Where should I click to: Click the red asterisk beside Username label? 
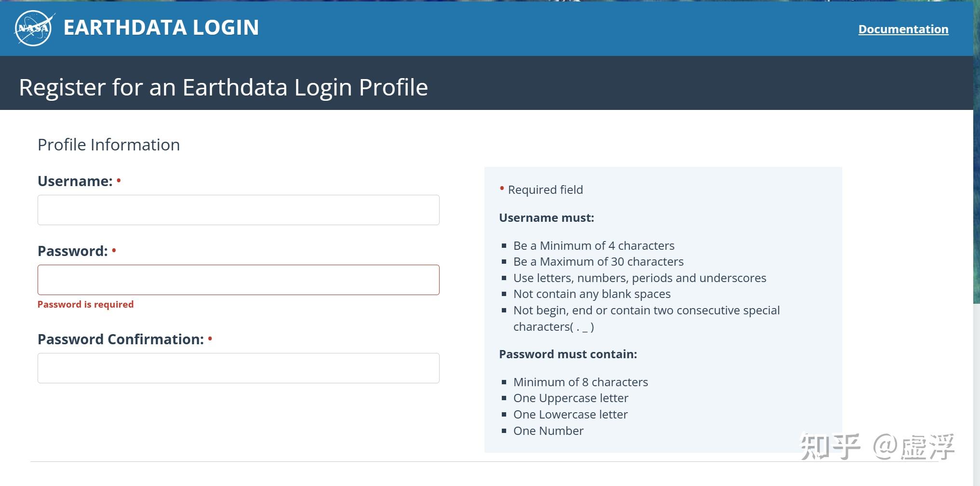point(119,181)
